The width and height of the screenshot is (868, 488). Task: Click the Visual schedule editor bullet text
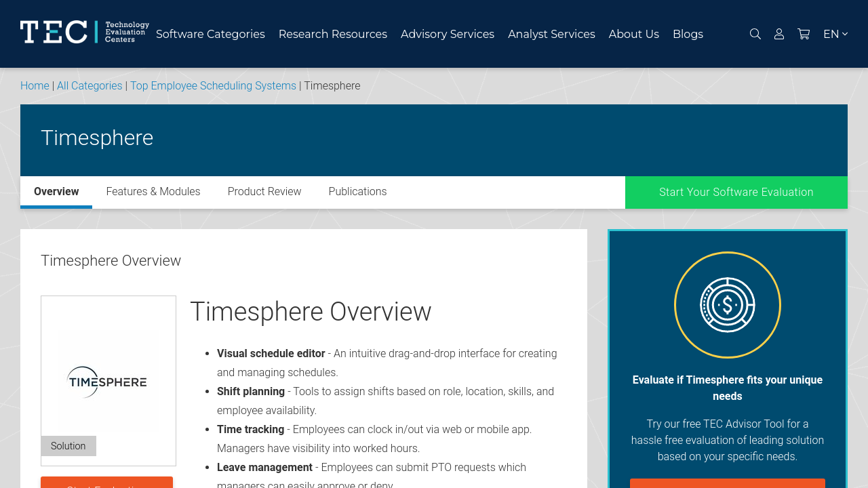click(x=387, y=363)
